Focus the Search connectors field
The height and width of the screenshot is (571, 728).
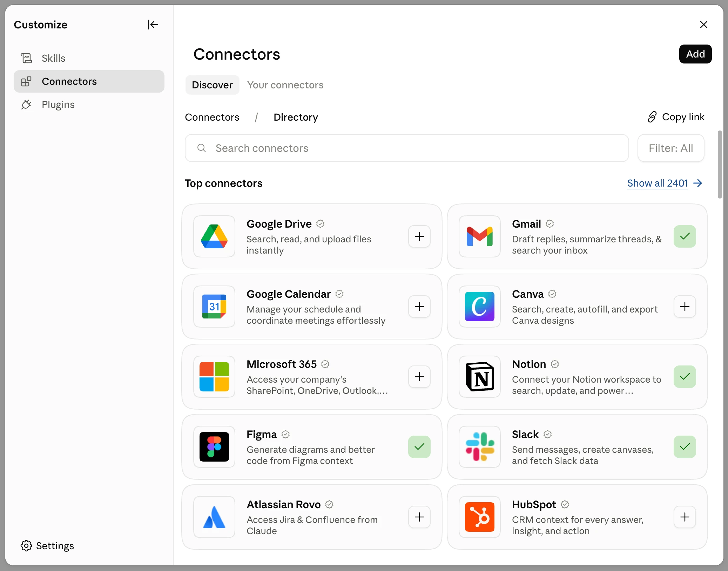click(x=407, y=148)
